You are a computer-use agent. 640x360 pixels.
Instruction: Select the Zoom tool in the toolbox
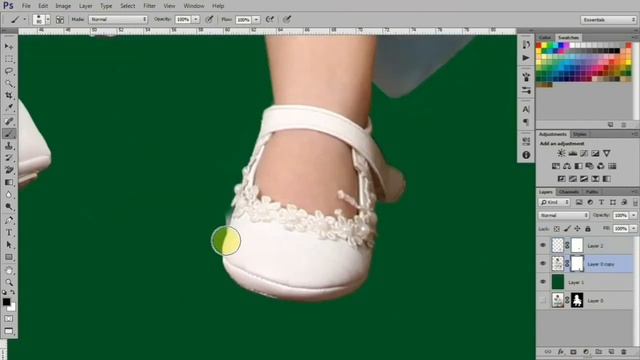(x=9, y=282)
